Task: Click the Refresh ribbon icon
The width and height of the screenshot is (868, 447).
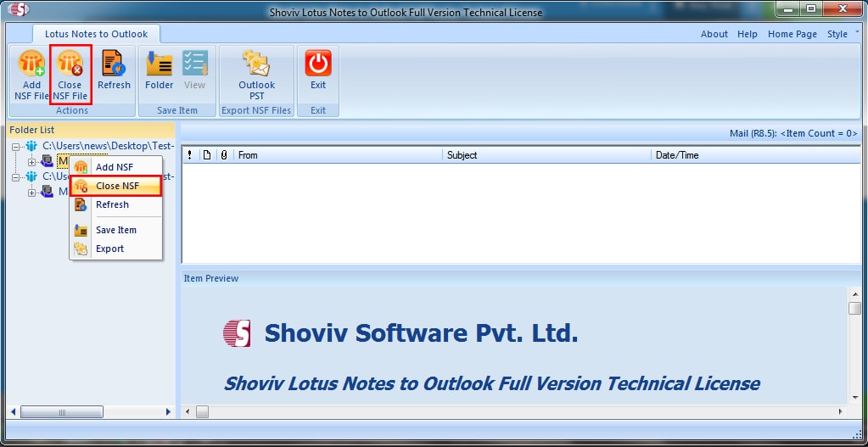Action: point(114,70)
